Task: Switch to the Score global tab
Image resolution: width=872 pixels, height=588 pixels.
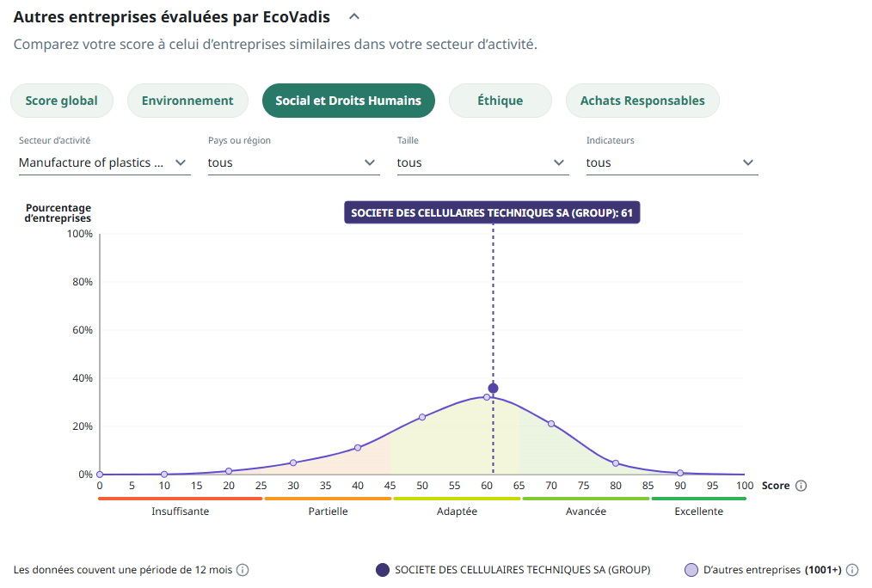Action: 61,100
